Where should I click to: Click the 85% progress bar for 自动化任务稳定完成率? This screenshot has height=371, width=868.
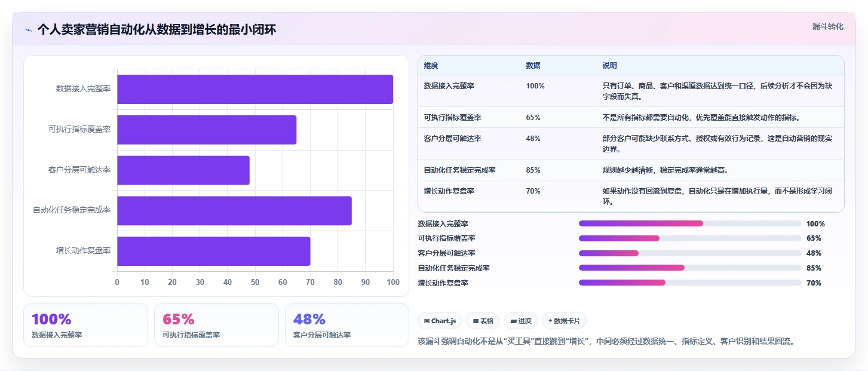click(690, 268)
